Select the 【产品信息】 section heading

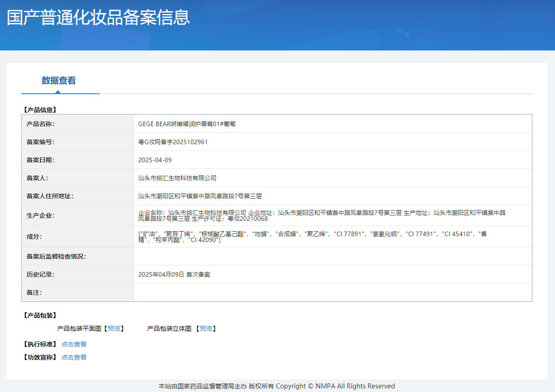coord(40,109)
